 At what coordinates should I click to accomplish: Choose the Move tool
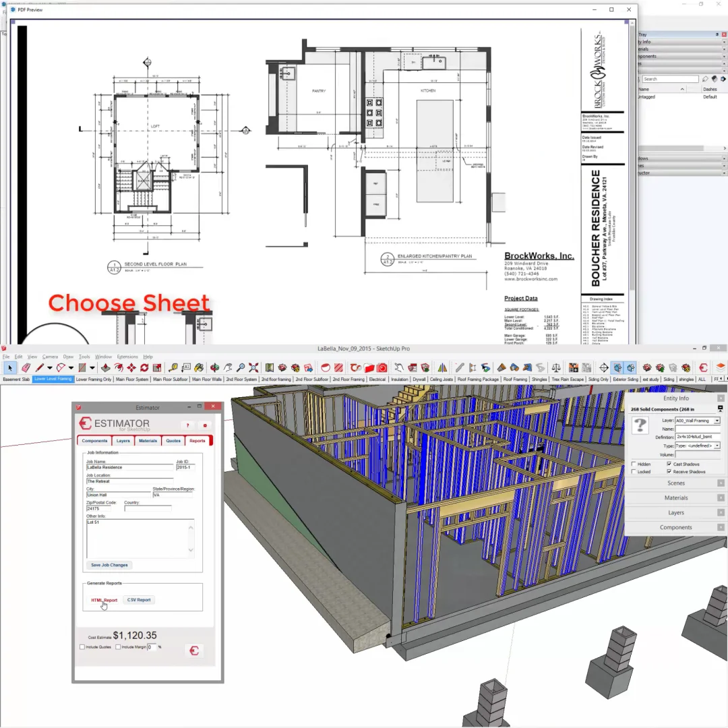tap(131, 368)
